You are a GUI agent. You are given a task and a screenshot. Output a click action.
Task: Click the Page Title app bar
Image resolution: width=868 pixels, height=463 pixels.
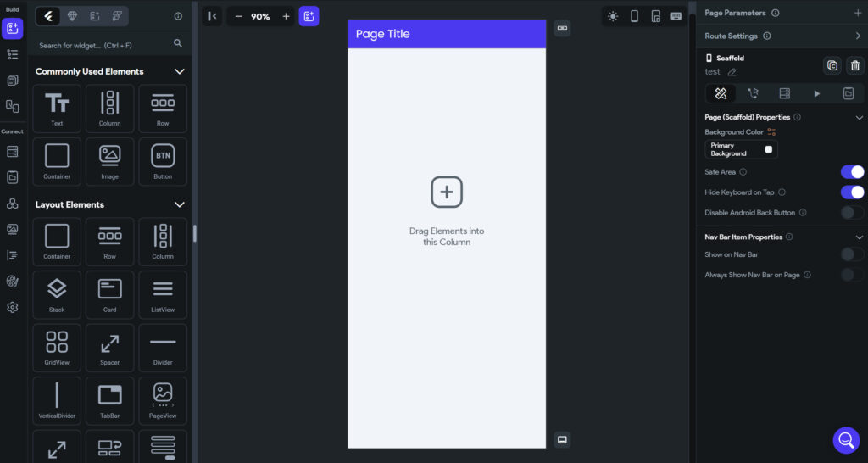(447, 34)
